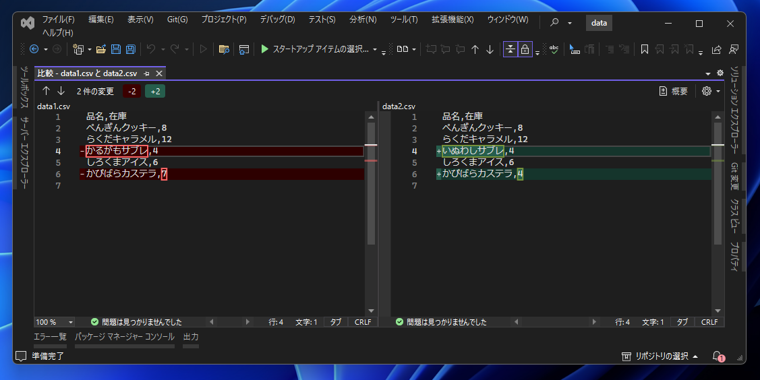Click the data2.csv pane vertical scrollbar thumb
Viewport: 760px width, 380px height.
point(718,183)
